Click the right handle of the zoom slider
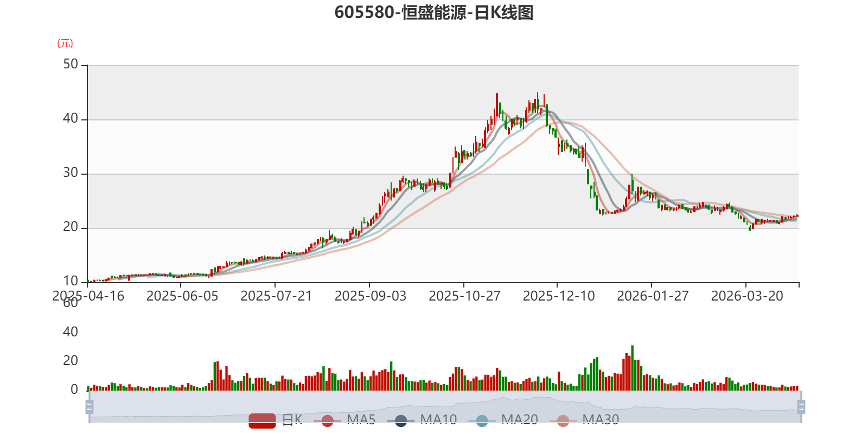 tap(801, 407)
